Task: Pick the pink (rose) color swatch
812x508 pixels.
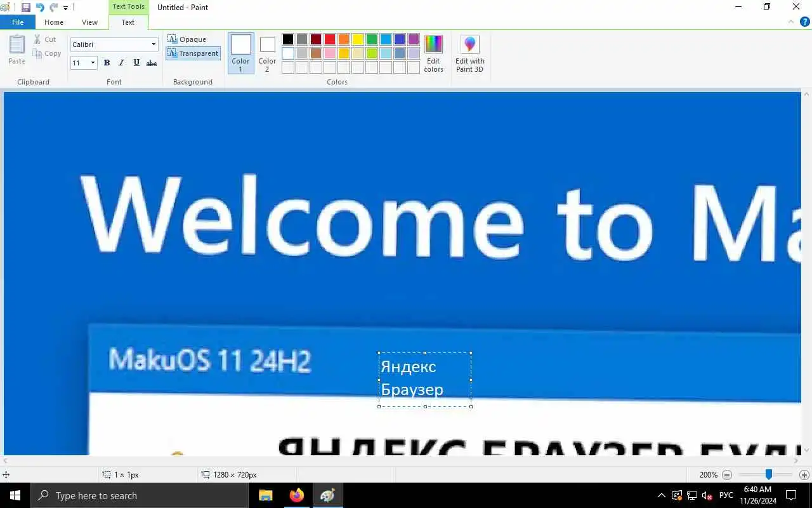Action: click(330, 53)
